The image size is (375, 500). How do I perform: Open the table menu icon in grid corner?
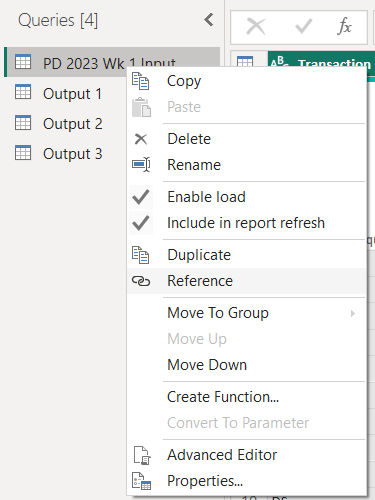tap(245, 62)
